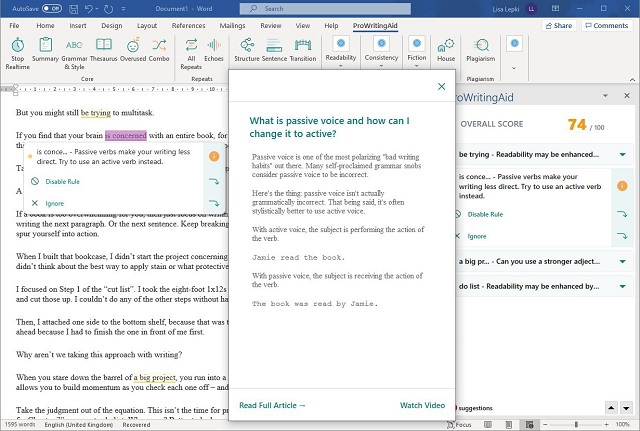The image size is (640, 431).
Task: Follow the Read Full Article link
Action: coord(272,405)
